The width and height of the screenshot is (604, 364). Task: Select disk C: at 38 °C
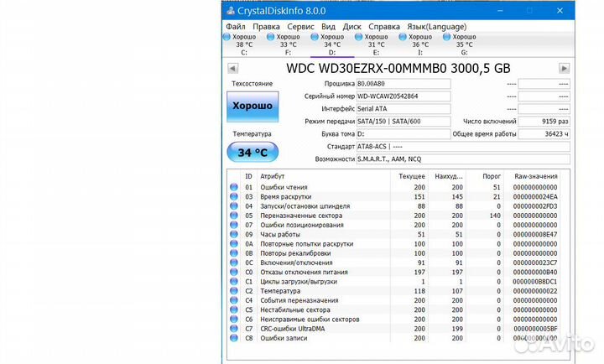[x=244, y=44]
